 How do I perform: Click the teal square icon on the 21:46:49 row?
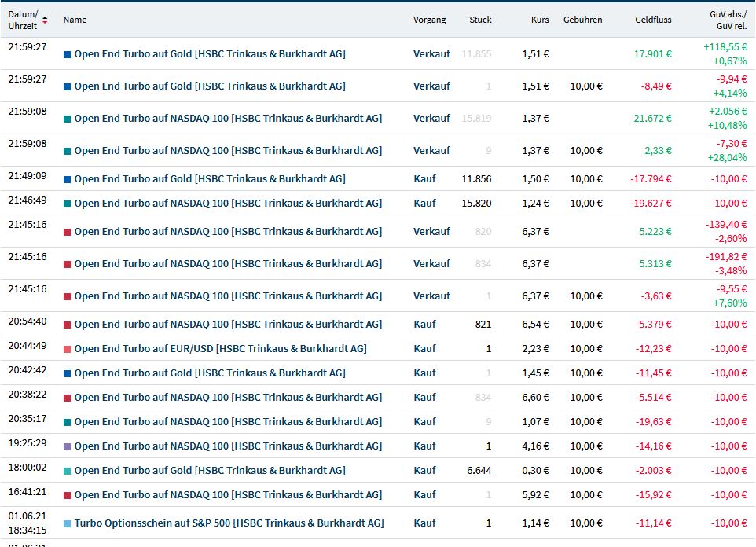click(x=67, y=204)
